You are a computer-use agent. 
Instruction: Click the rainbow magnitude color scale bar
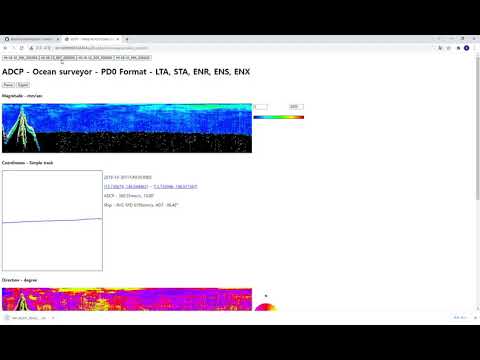coord(279,117)
